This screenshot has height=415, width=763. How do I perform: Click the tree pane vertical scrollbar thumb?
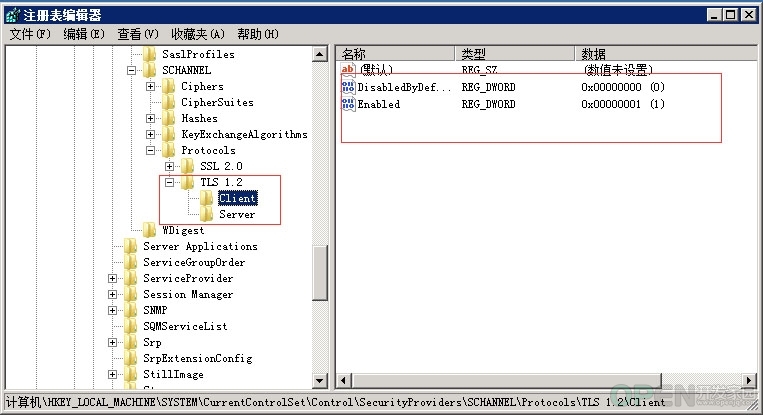pyautogui.click(x=320, y=273)
